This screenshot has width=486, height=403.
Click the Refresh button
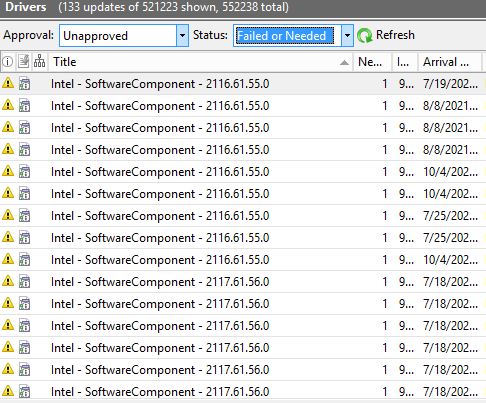[x=386, y=35]
